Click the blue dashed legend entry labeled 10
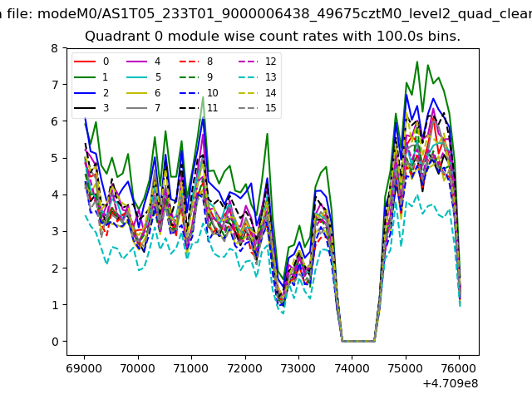 [x=190, y=92]
